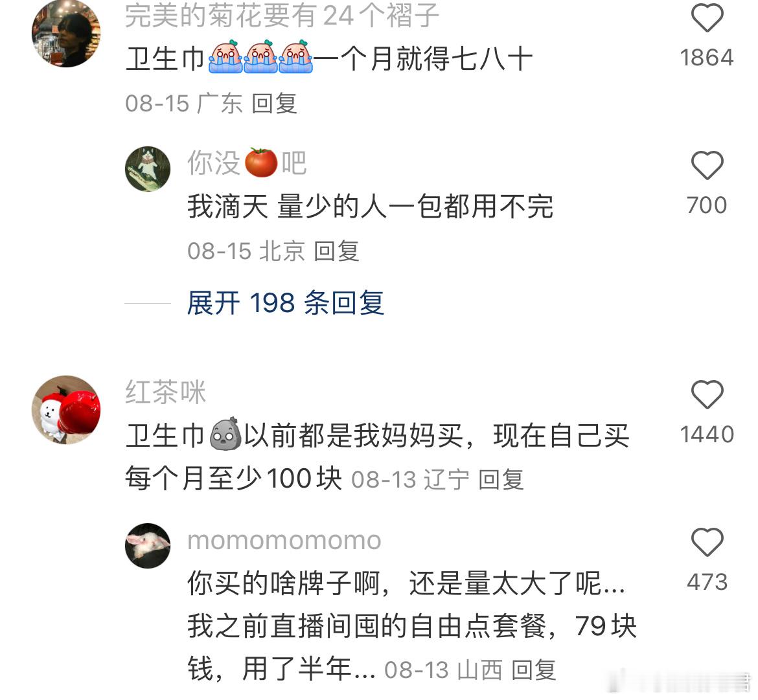
Task: Like the comment with 1864 likes
Action: tap(707, 18)
